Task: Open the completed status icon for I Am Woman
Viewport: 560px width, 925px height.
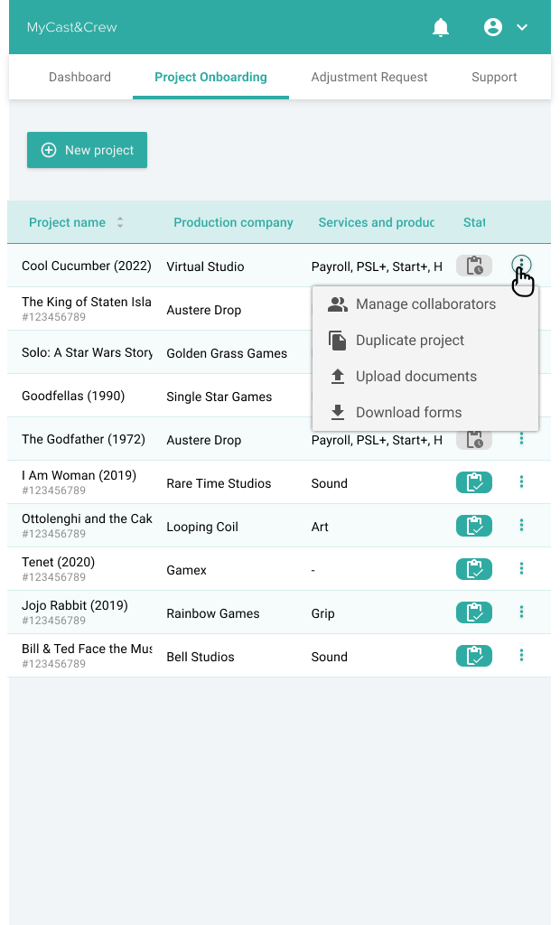Action: [474, 482]
